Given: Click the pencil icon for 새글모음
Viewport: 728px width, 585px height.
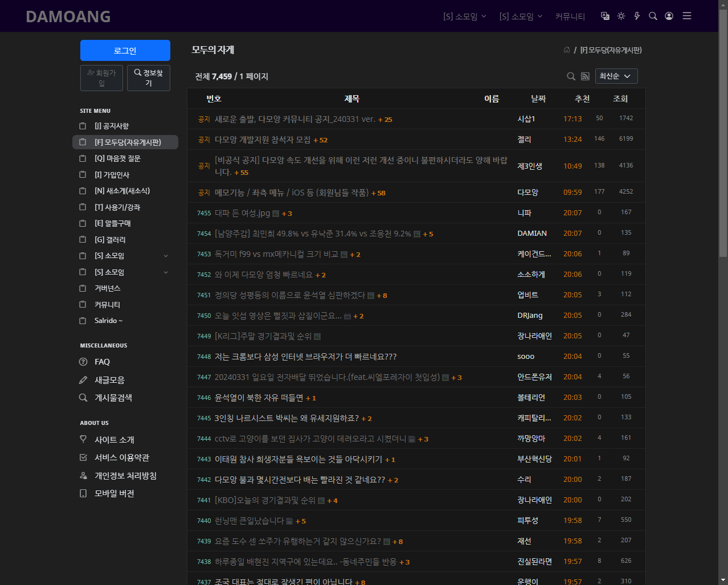Looking at the screenshot, I should pos(83,380).
